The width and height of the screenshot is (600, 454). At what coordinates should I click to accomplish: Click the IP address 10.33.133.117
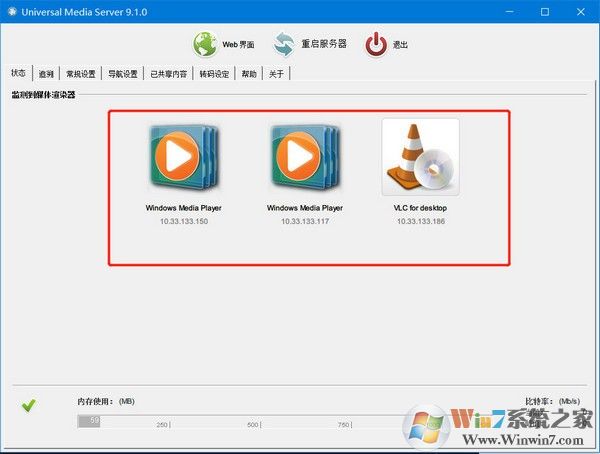(305, 221)
